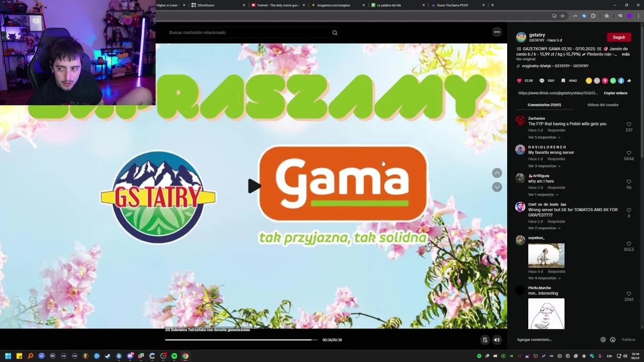Image resolution: width=644 pixels, height=362 pixels.
Task: Click the yellow repost share icon
Action: click(x=589, y=80)
